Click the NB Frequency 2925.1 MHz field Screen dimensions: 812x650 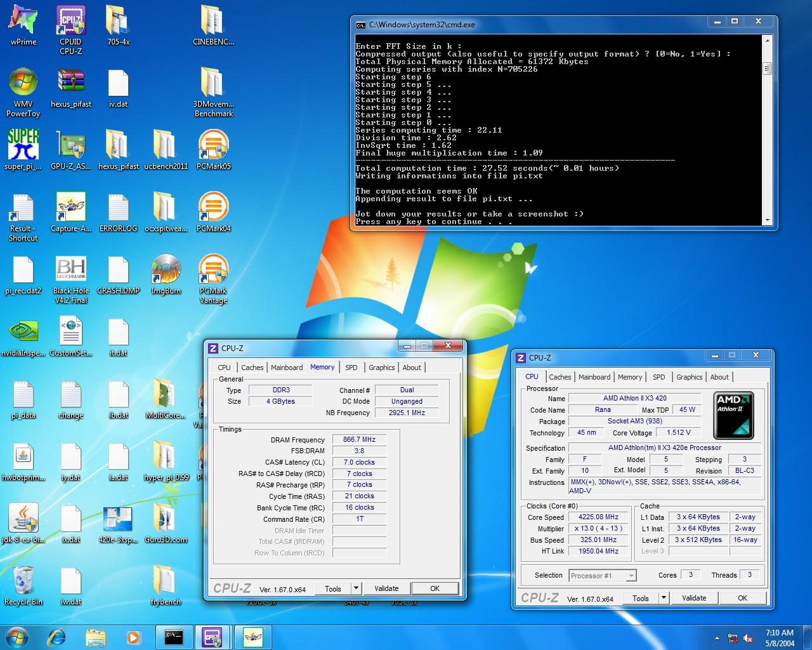[407, 413]
